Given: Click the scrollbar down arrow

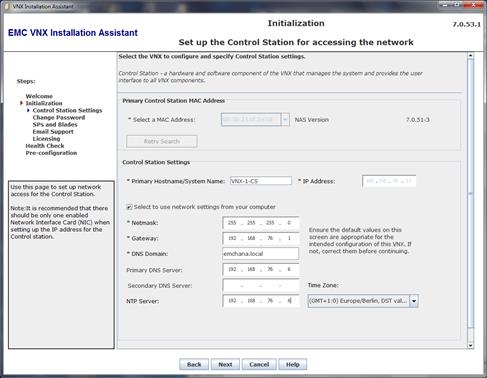Looking at the screenshot, I should (x=470, y=346).
